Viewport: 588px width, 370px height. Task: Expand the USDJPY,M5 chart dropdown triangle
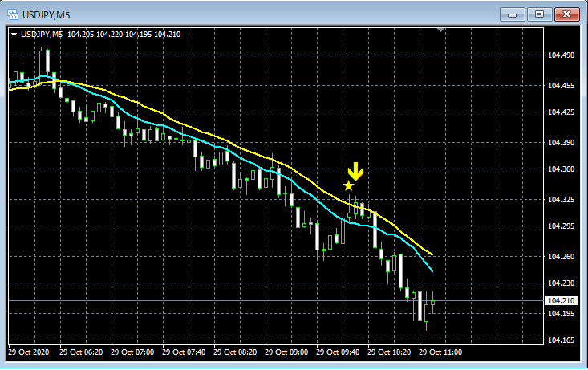[14, 35]
